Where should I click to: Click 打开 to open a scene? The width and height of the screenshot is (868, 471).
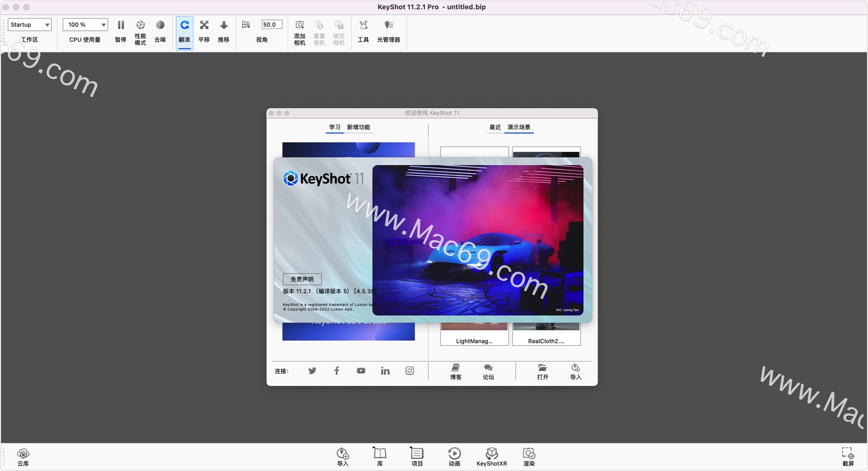point(542,372)
